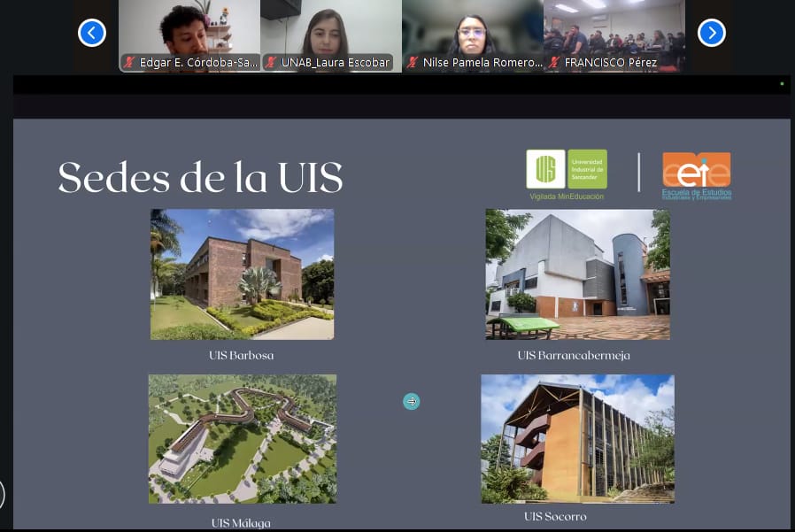The height and width of the screenshot is (532, 795).
Task: Select UNAB_Laura Escobar video thumbnail
Action: pos(331,36)
